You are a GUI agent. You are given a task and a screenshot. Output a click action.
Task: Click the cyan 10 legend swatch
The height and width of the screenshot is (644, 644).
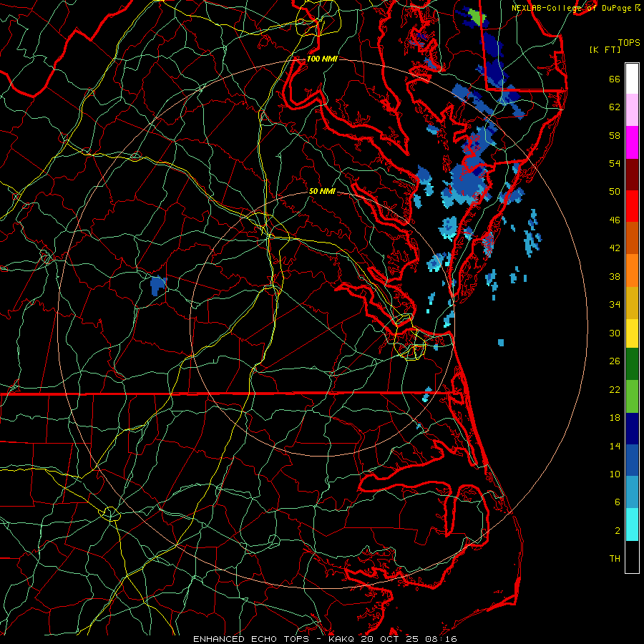[632, 525]
